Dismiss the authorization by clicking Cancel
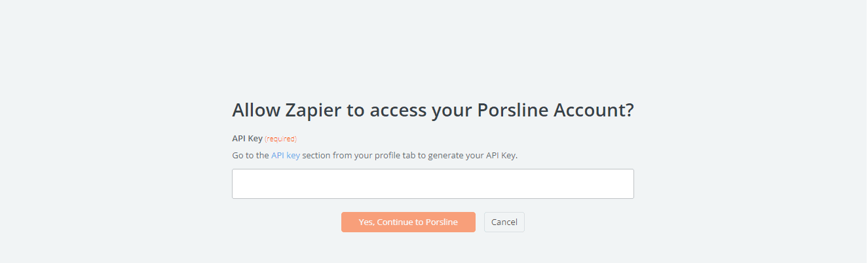 504,222
